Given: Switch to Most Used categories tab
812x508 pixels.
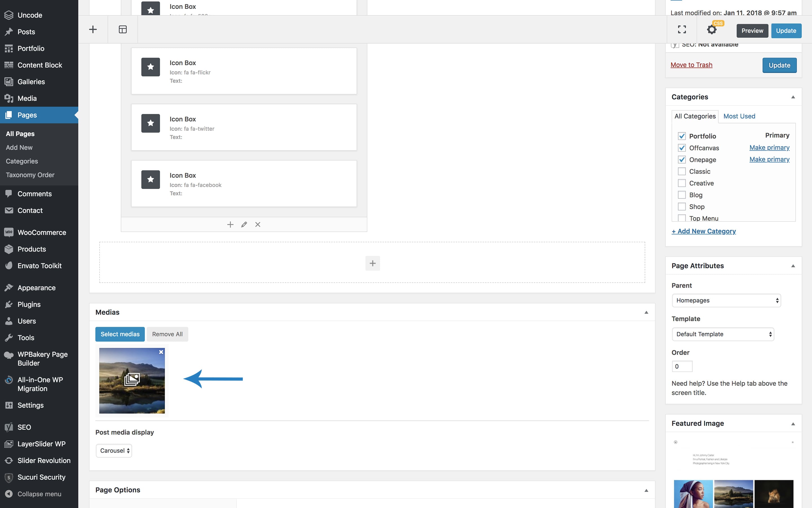Looking at the screenshot, I should (x=739, y=116).
